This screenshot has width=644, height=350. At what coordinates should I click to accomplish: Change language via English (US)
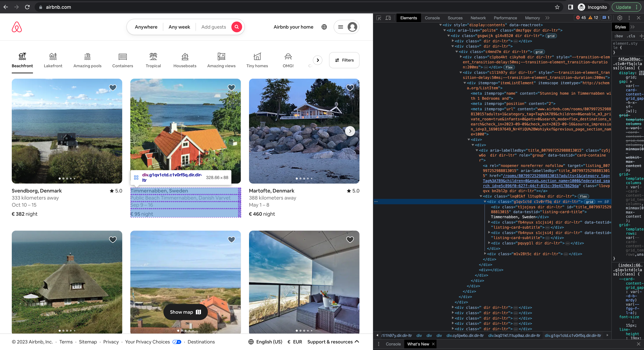pyautogui.click(x=265, y=342)
